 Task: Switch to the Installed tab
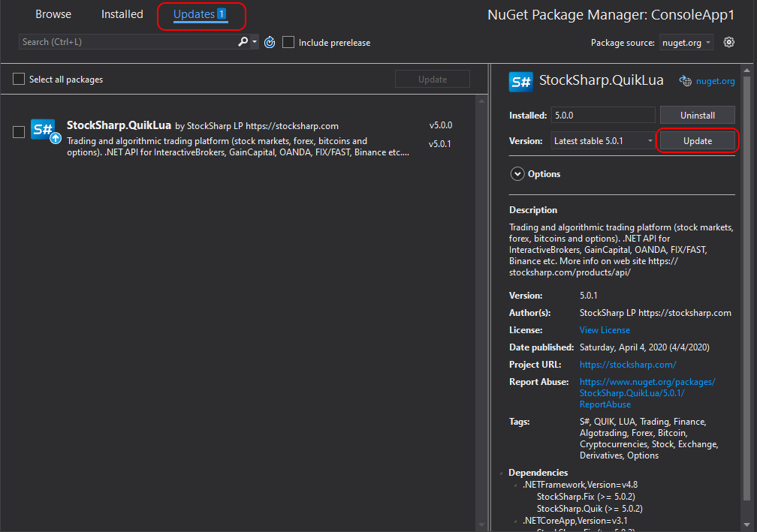tap(122, 14)
